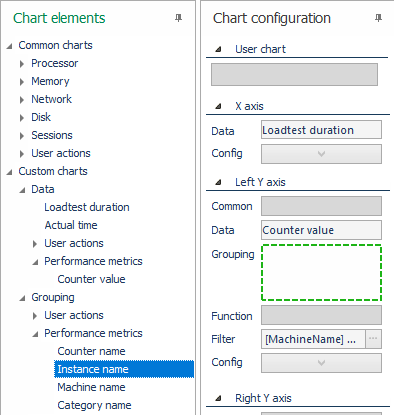Click the Grouping drop zone box
The width and height of the screenshot is (394, 415).
(321, 273)
